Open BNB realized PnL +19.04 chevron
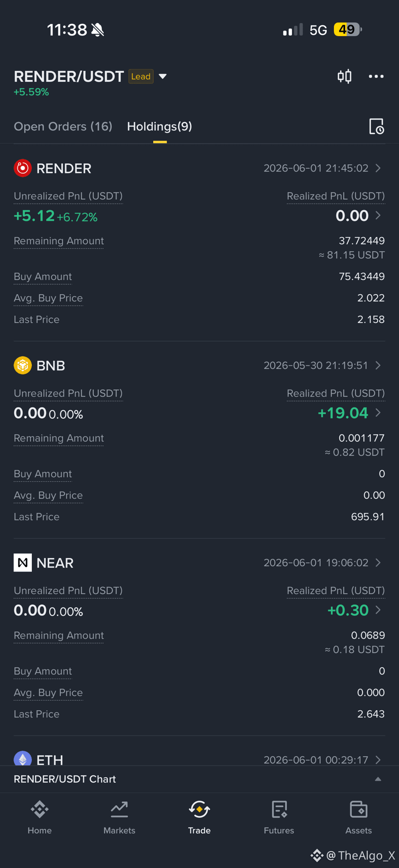Screen dimensions: 399x868 tap(378, 413)
